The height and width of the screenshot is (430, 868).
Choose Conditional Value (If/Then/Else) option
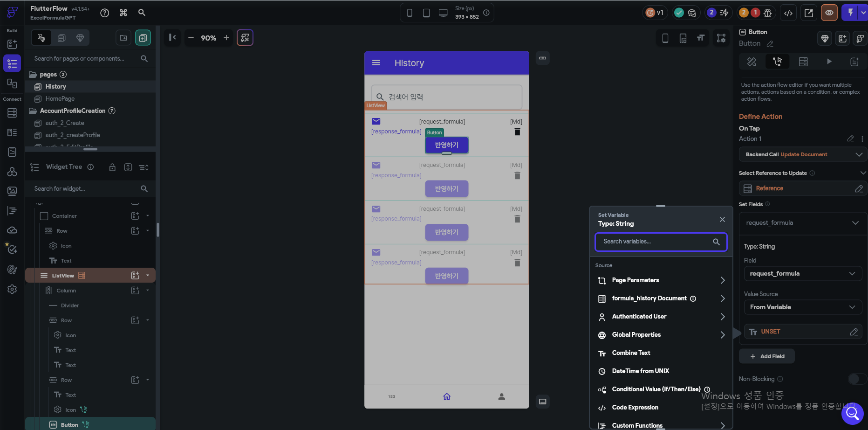[x=661, y=389]
